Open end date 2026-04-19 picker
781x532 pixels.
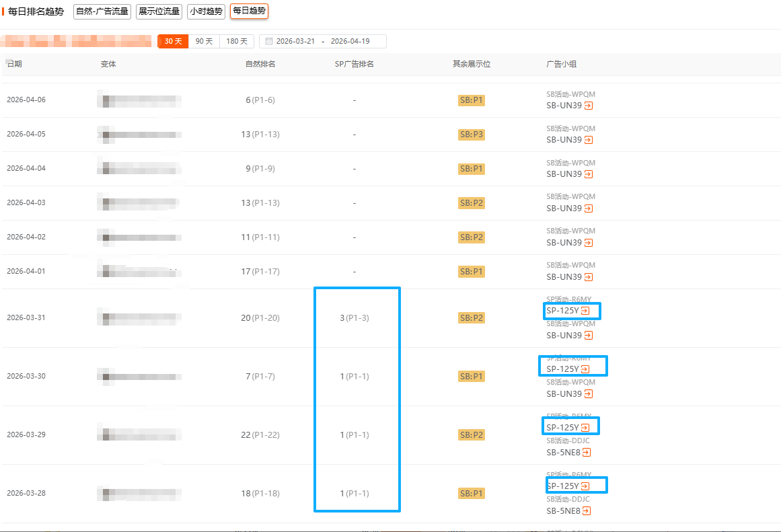pos(350,42)
